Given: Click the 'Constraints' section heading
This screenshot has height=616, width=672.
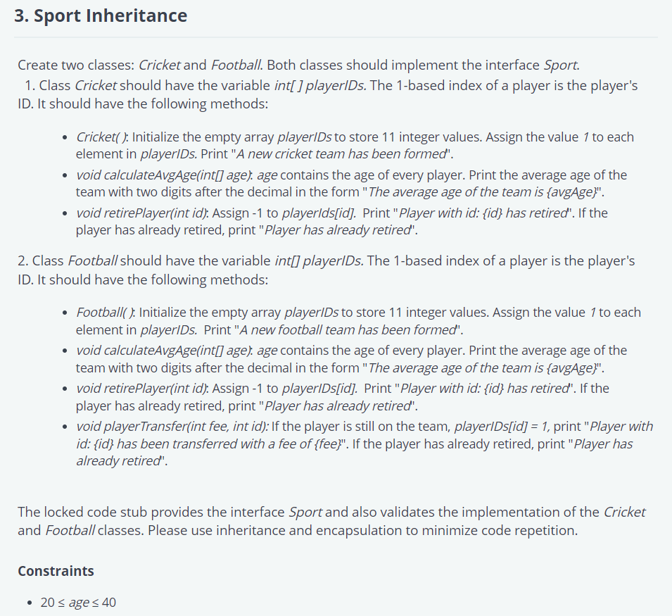Looking at the screenshot, I should 56,571.
